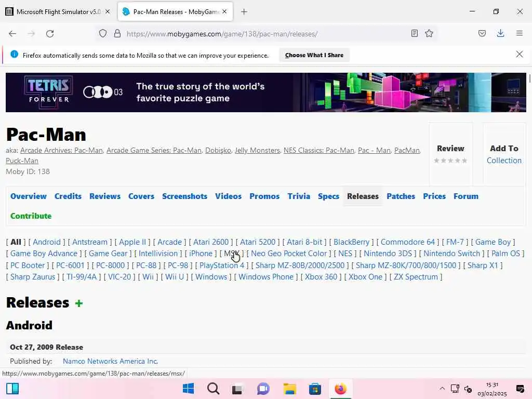Screen dimensions: 532x399
Task: Filter releases by ZX Spectrum
Action: [416, 277]
